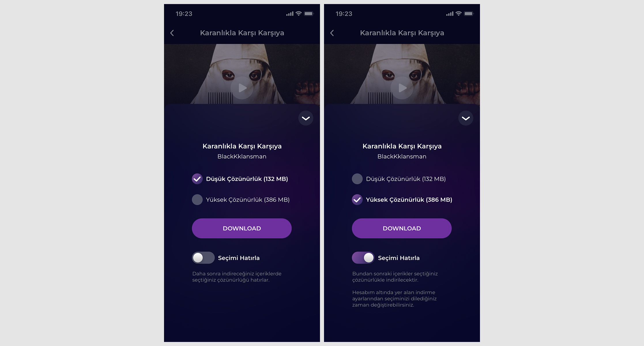Enable the off Seçimi Hatırla toggle
The height and width of the screenshot is (346, 644).
pyautogui.click(x=203, y=258)
